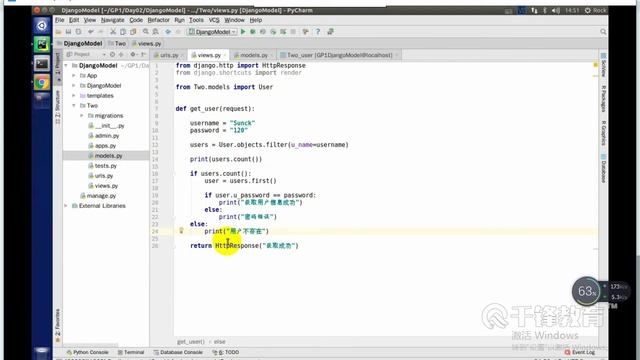This screenshot has height=360, width=640.
Task: Expand the templates folder
Action: pos(74,96)
